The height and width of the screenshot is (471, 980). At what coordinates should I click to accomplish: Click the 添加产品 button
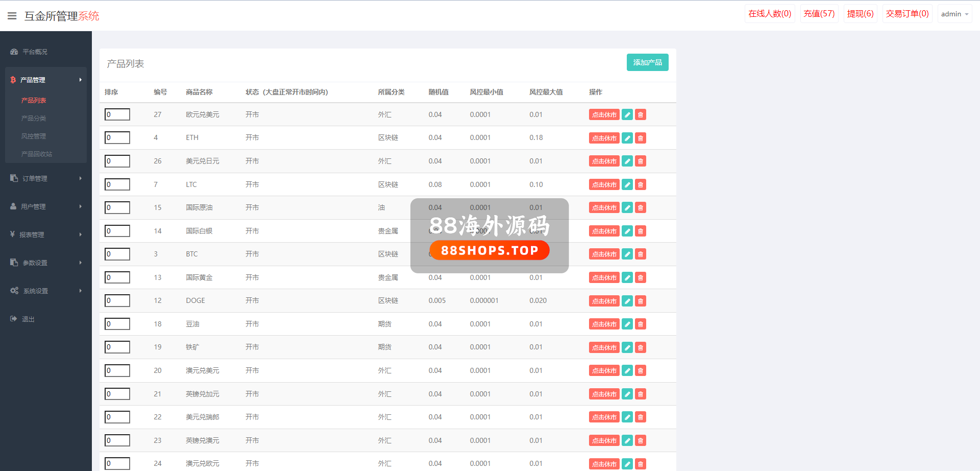647,62
